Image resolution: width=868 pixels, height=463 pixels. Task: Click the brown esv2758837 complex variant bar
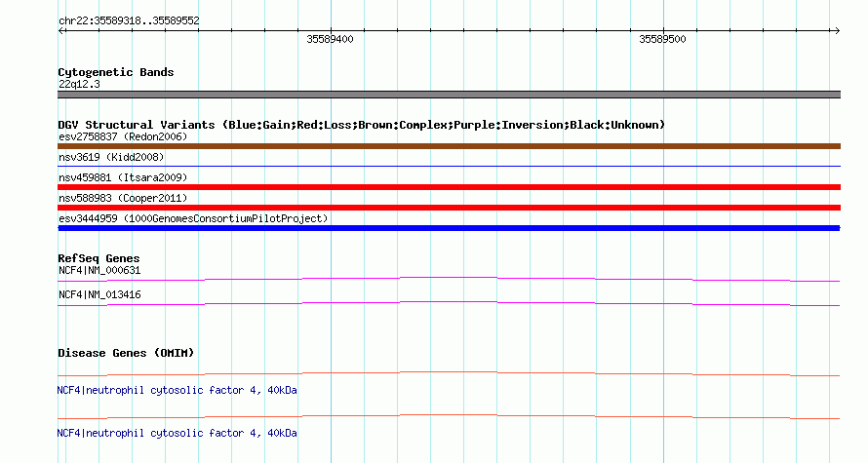pos(449,146)
